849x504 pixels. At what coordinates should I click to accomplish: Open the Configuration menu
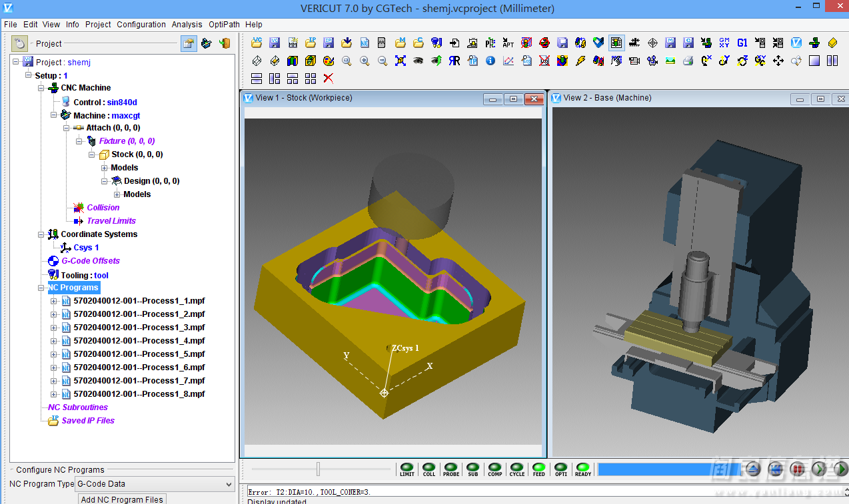(141, 25)
